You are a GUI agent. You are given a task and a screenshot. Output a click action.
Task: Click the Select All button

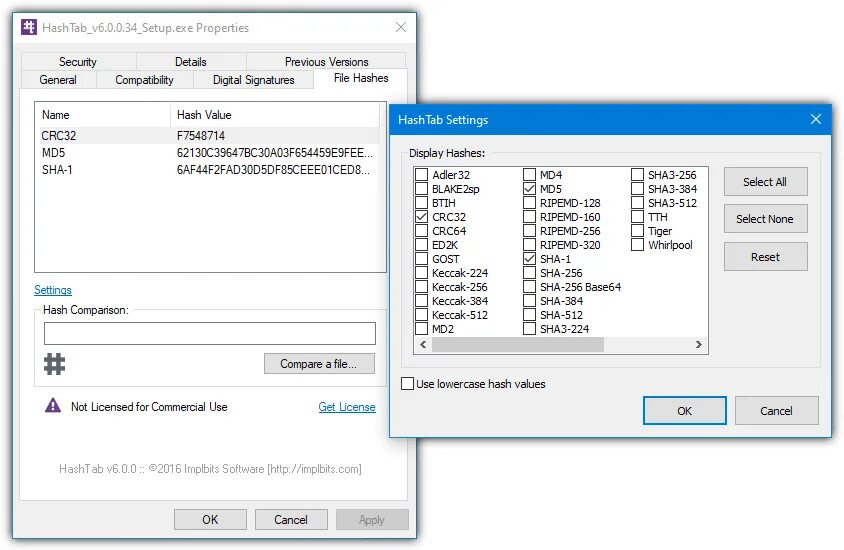pyautogui.click(x=765, y=182)
